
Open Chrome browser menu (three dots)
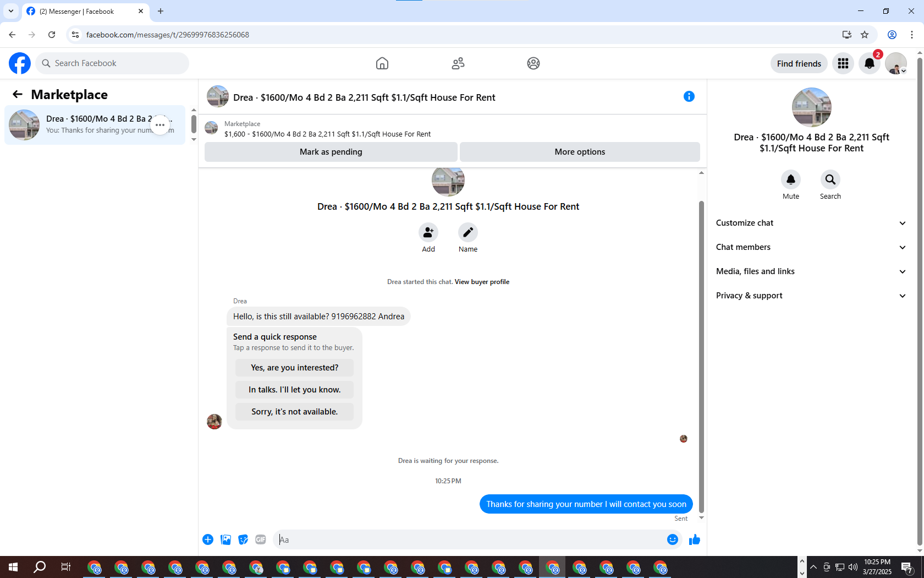912,35
